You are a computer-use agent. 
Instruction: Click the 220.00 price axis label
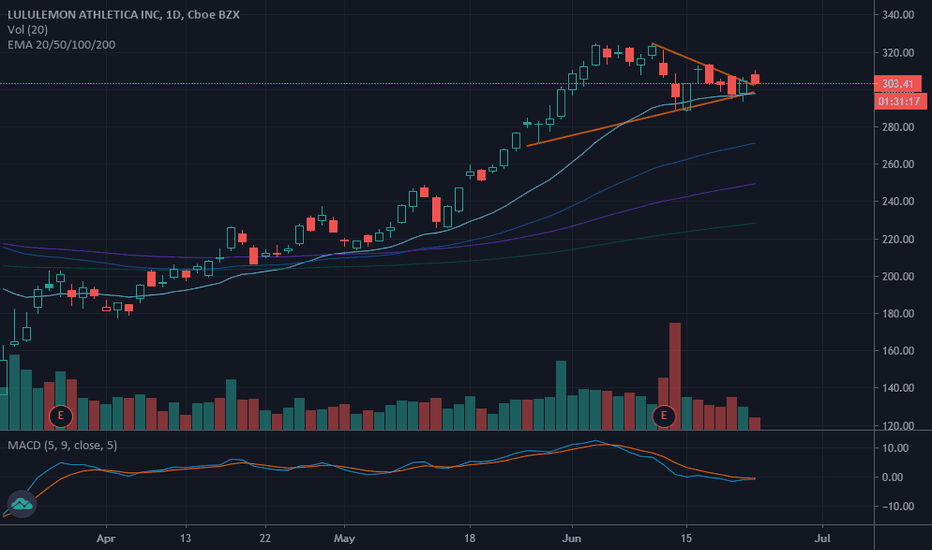(898, 239)
